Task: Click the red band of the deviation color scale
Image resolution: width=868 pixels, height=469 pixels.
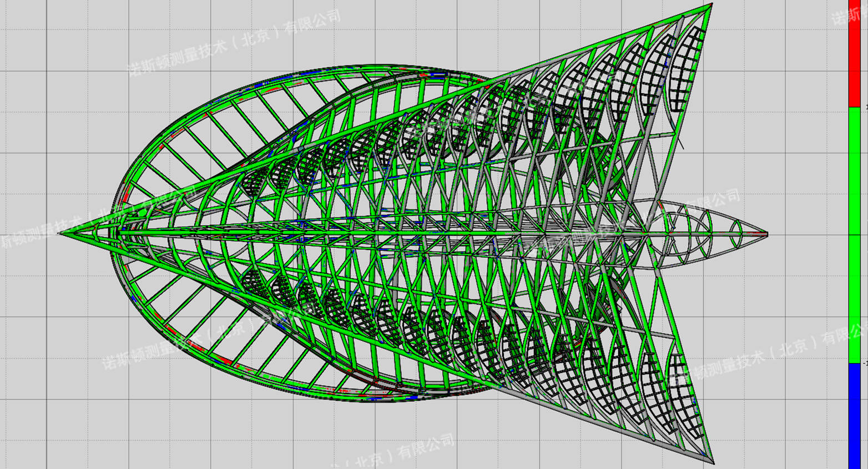Action: tap(855, 53)
